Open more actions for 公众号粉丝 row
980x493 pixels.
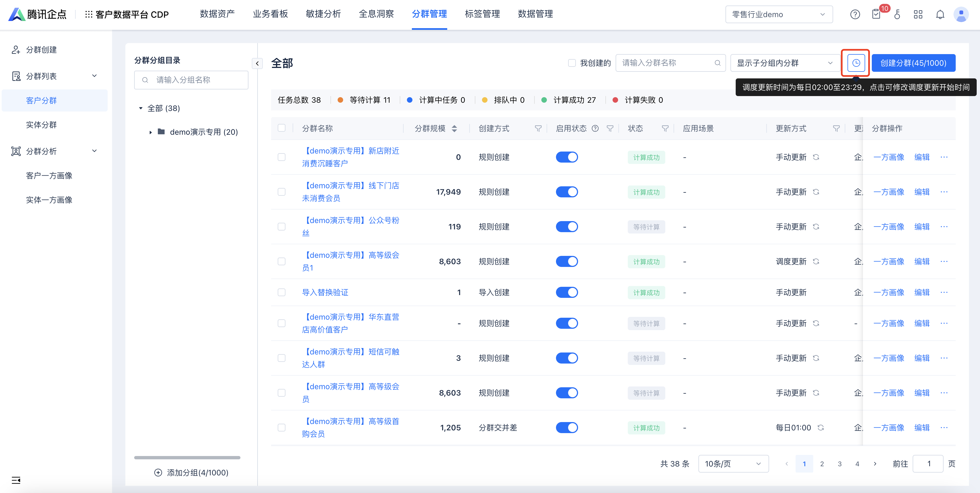944,226
